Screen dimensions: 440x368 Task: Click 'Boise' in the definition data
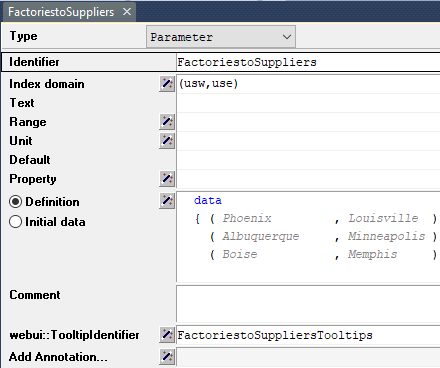240,254
